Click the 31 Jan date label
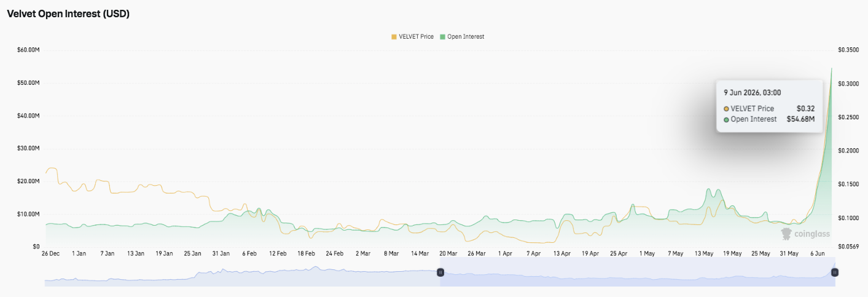Image resolution: width=868 pixels, height=297 pixels. coord(221,253)
